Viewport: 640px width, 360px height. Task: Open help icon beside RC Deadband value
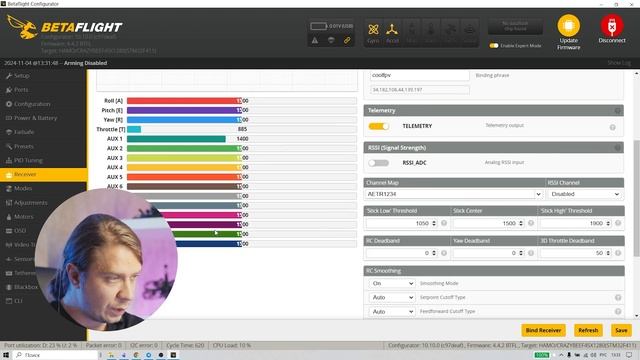click(x=444, y=253)
